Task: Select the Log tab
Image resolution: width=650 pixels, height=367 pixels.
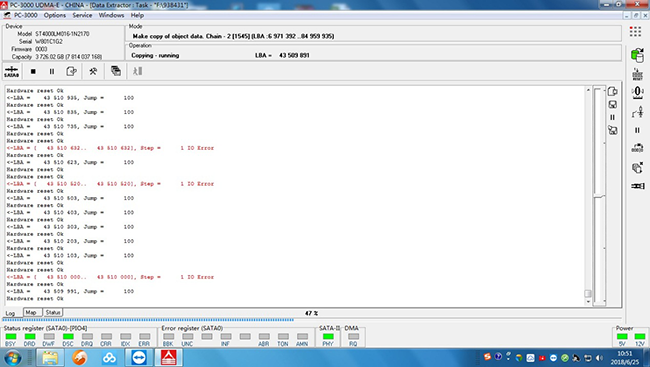Action: point(10,313)
